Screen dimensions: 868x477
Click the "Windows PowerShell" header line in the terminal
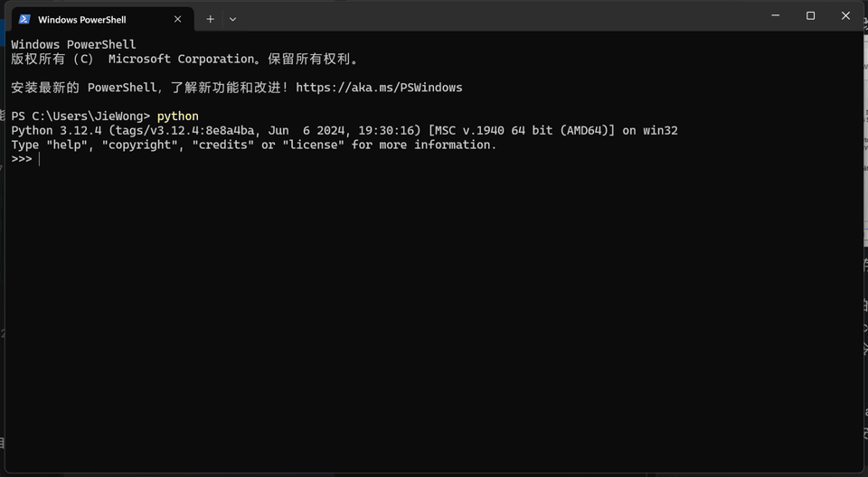point(73,44)
